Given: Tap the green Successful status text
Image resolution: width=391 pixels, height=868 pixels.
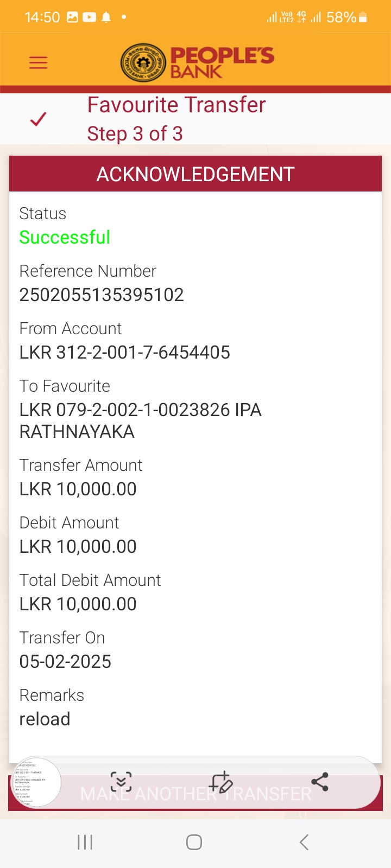Looking at the screenshot, I should (65, 237).
